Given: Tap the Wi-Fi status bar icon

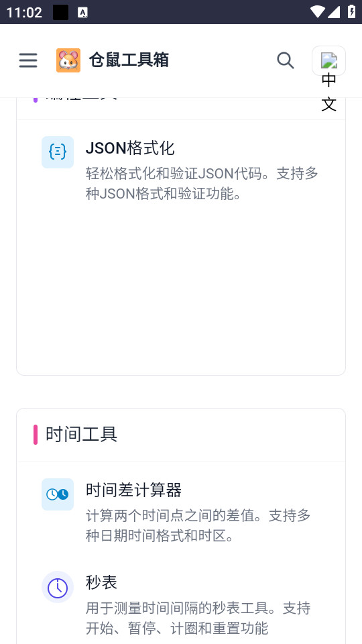Looking at the screenshot, I should coord(317,12).
